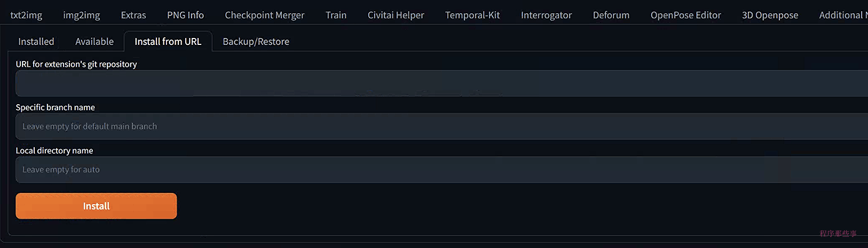Select the Install from URL sub-tab

click(x=168, y=41)
